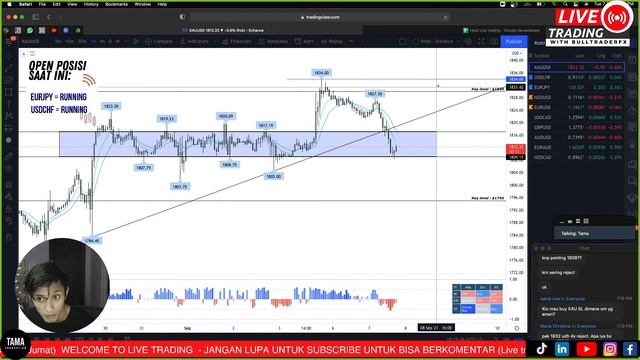Open the LinkedIn icon in the overlay
This screenshot has width=640, height=360.
point(562,349)
